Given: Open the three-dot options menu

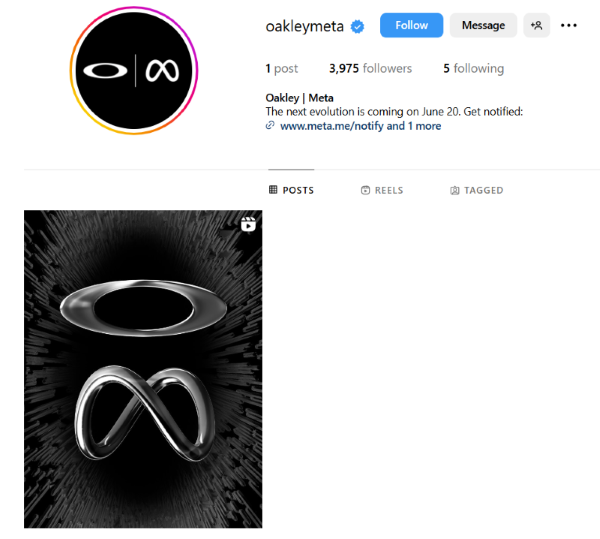Looking at the screenshot, I should pyautogui.click(x=569, y=25).
